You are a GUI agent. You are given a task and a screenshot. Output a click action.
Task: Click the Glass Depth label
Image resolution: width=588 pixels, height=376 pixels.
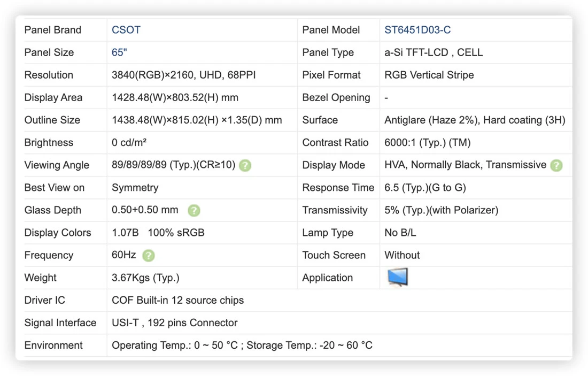(x=52, y=210)
